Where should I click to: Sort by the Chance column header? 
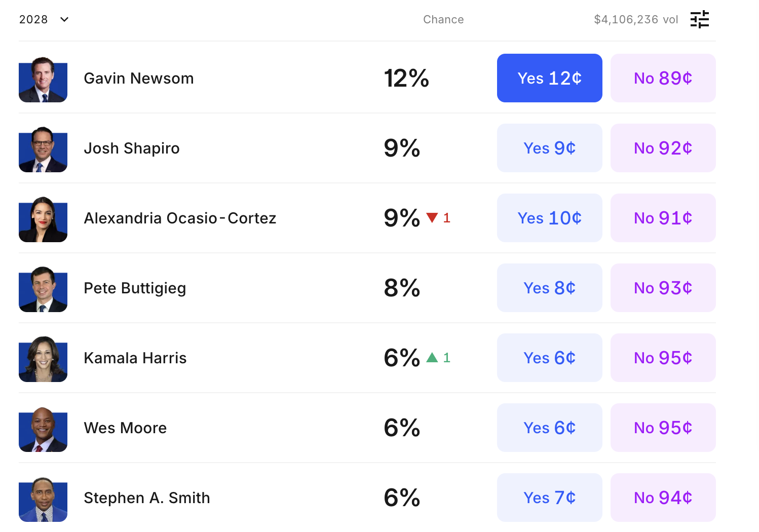tap(443, 19)
